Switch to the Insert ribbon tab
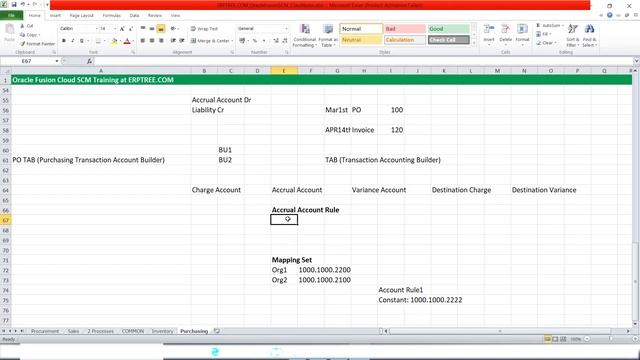The width and height of the screenshot is (640, 360). (56, 16)
